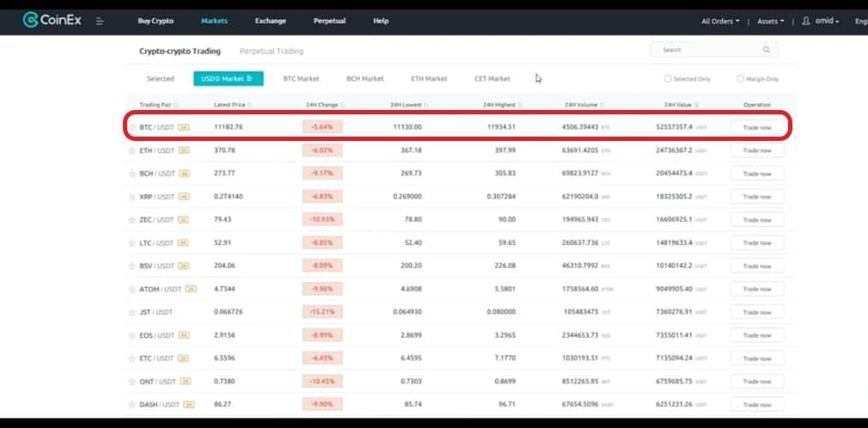Image resolution: width=868 pixels, height=428 pixels.
Task: Click Trade now for JST/USDT
Action: (x=757, y=312)
